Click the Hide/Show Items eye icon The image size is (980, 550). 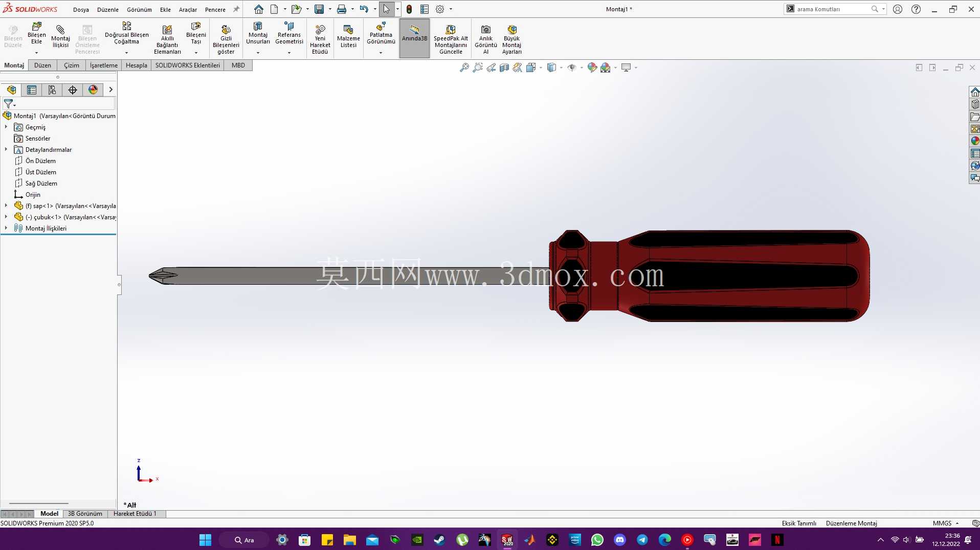tap(572, 67)
